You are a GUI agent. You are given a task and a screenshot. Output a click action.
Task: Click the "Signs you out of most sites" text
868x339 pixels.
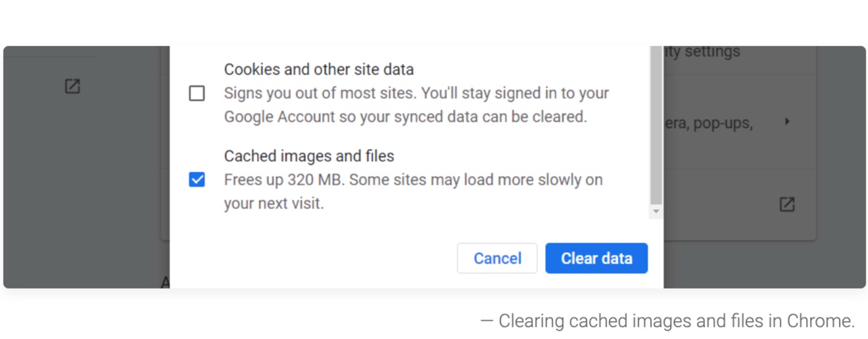pos(319,93)
